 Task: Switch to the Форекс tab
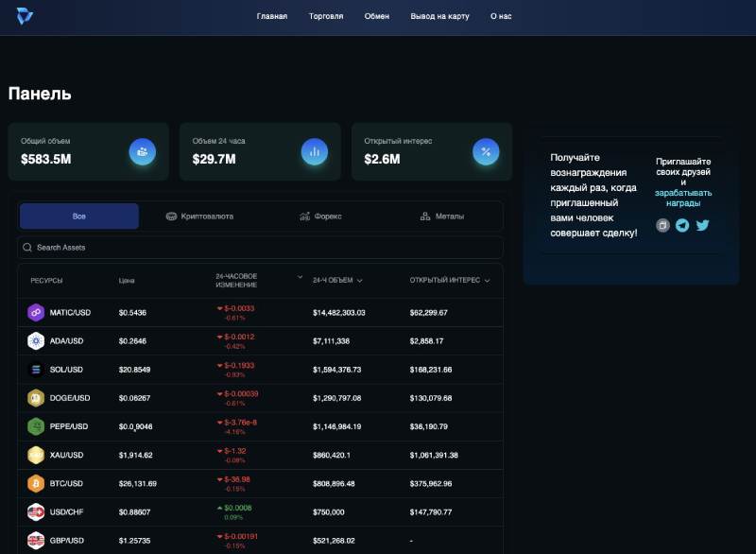320,216
